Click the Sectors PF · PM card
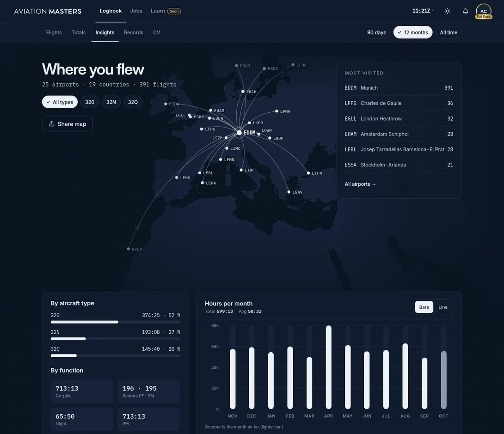Screen dimensions: 504x434 pos(149,391)
